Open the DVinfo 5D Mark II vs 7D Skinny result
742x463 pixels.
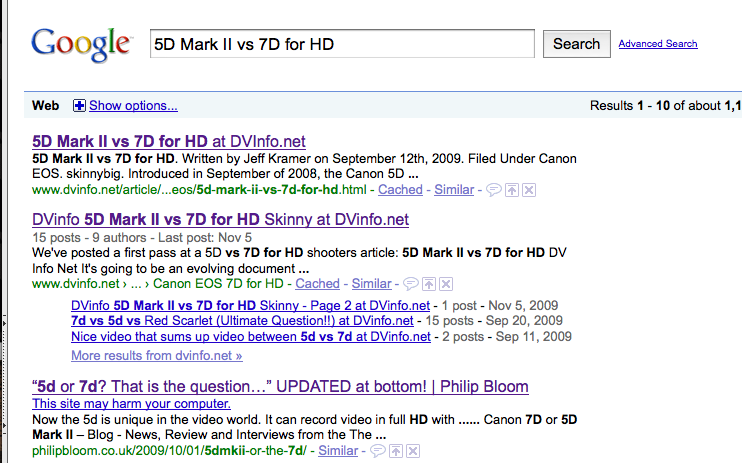(x=221, y=220)
